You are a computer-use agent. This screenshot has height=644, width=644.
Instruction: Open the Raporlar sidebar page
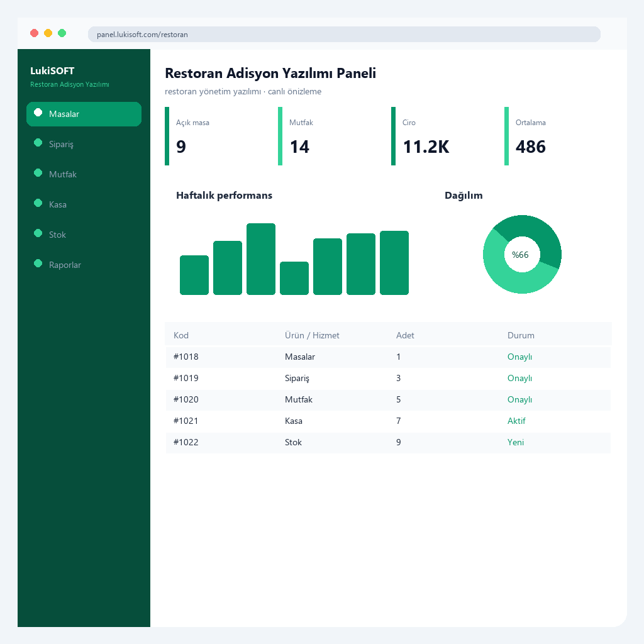coord(84,265)
